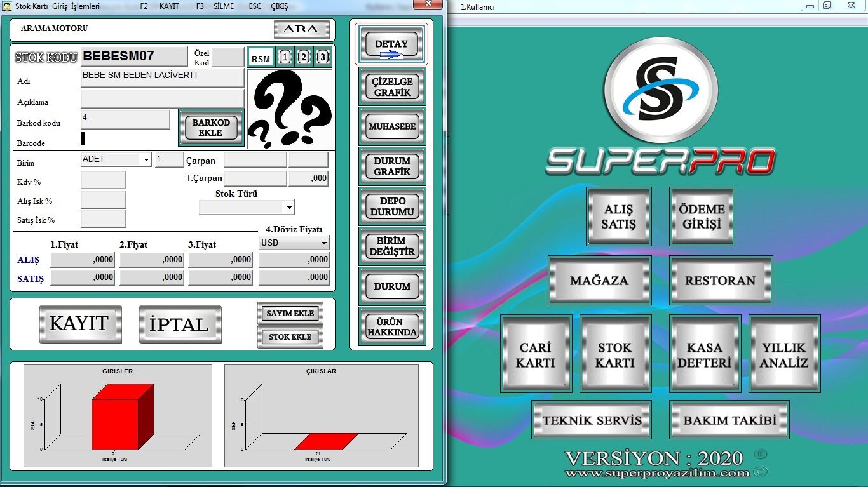Viewport: 868px width, 487px height.
Task: Save record with KAYIT button
Action: click(x=80, y=324)
